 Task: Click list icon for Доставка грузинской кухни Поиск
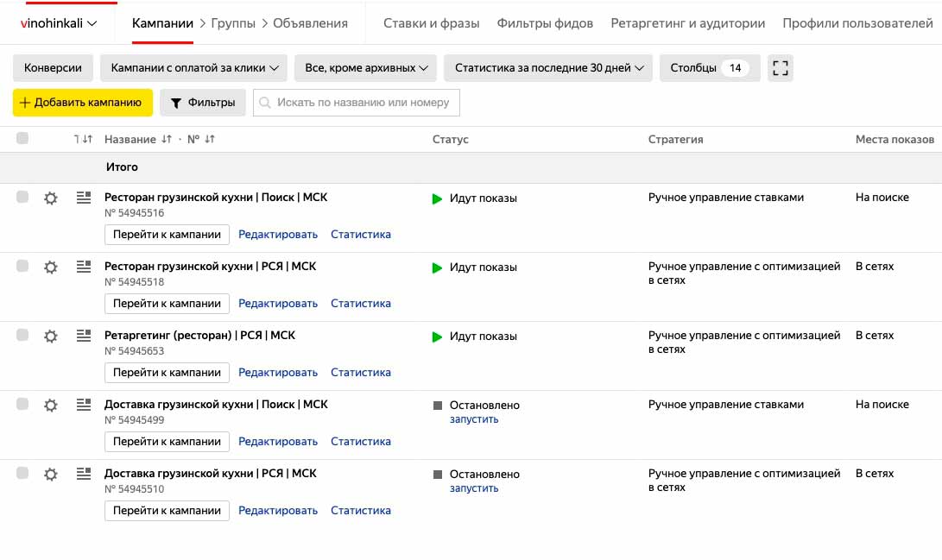click(x=84, y=405)
